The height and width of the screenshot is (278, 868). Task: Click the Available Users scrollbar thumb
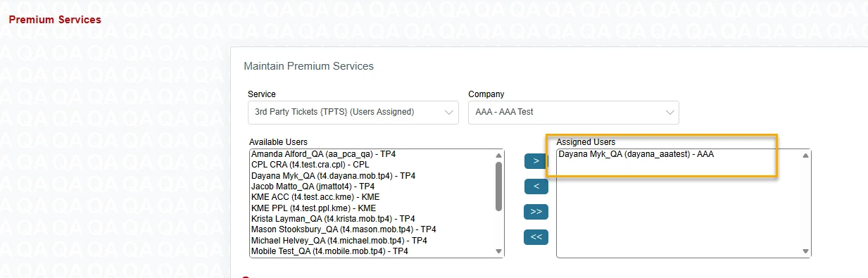click(499, 187)
